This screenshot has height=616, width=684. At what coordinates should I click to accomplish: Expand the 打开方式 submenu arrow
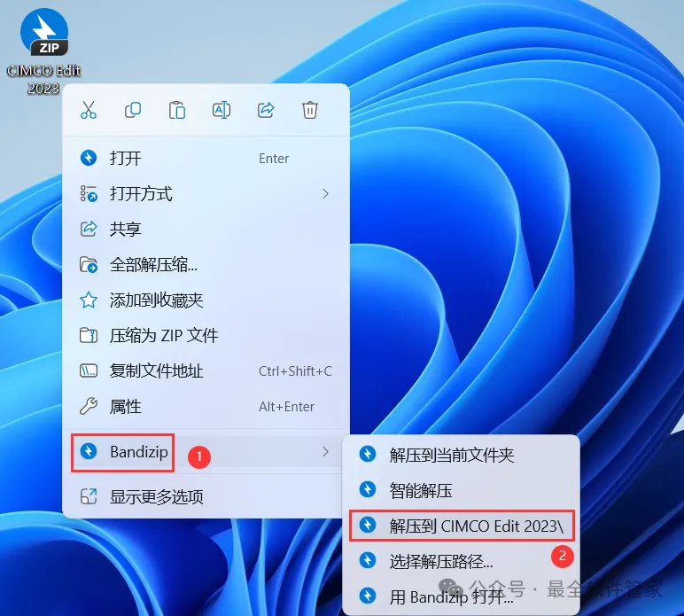tap(325, 194)
